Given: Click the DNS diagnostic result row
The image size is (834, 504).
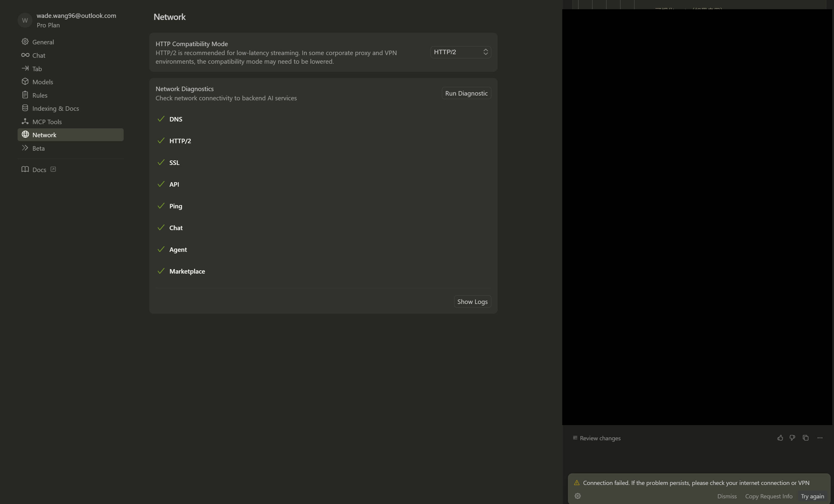Looking at the screenshot, I should pyautogui.click(x=323, y=119).
